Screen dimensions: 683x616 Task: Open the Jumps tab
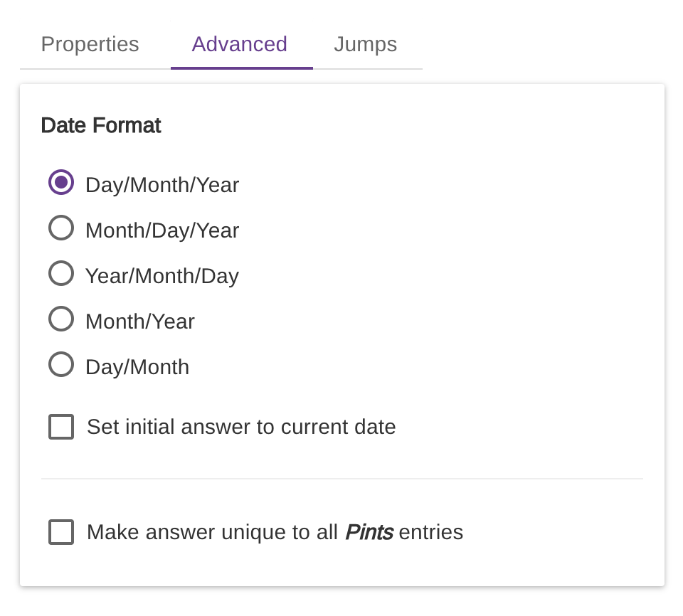pyautogui.click(x=365, y=44)
